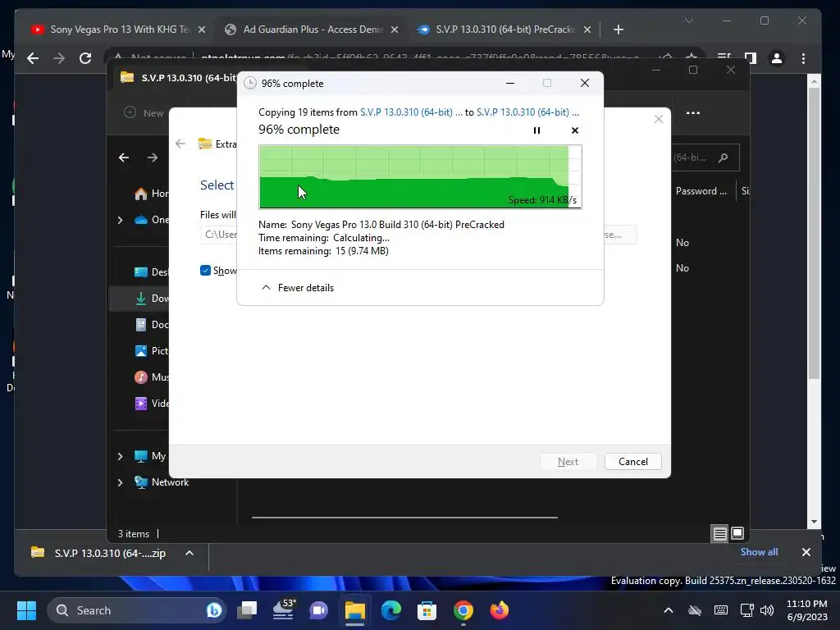The image size is (840, 630).
Task: Select Home in Explorer sidebar
Action: click(x=151, y=194)
